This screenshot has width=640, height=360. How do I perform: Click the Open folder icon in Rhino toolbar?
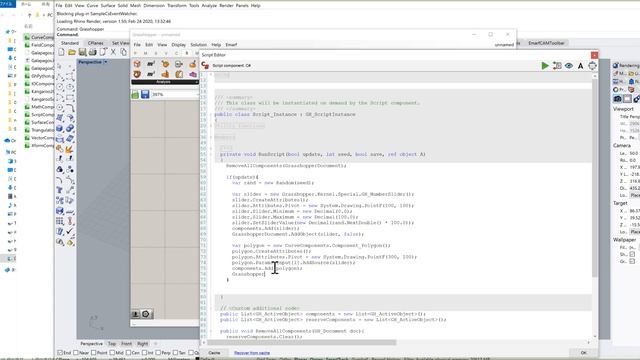(72, 52)
